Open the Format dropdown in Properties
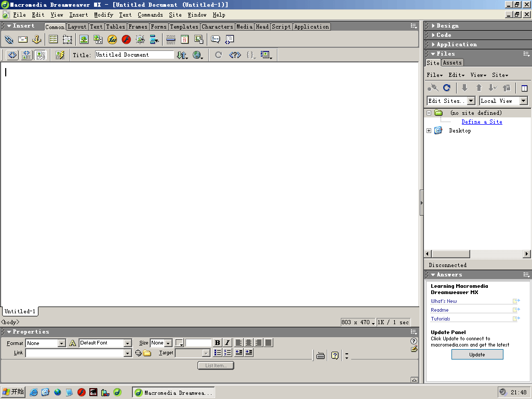 (61, 343)
